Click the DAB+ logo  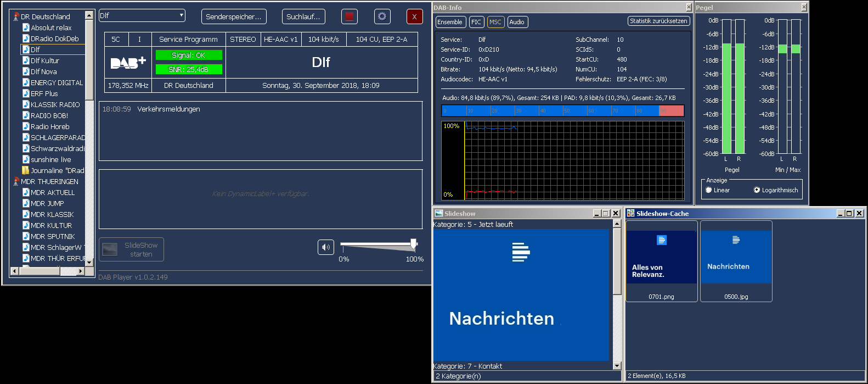(128, 63)
